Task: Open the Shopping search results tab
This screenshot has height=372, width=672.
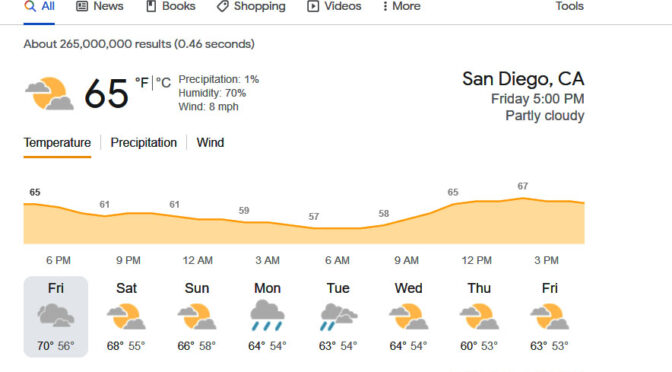Action: tap(251, 6)
